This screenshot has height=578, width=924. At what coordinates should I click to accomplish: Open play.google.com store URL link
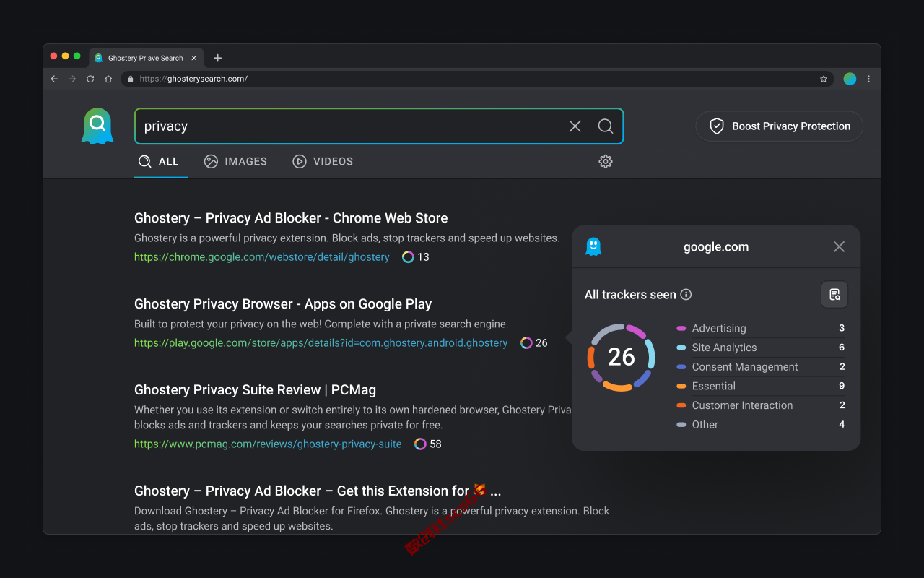[321, 342]
